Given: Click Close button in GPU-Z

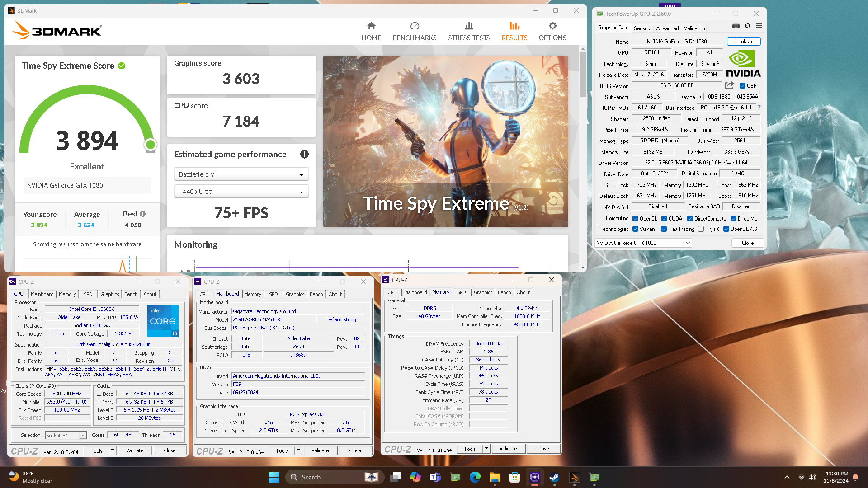Looking at the screenshot, I should point(748,243).
